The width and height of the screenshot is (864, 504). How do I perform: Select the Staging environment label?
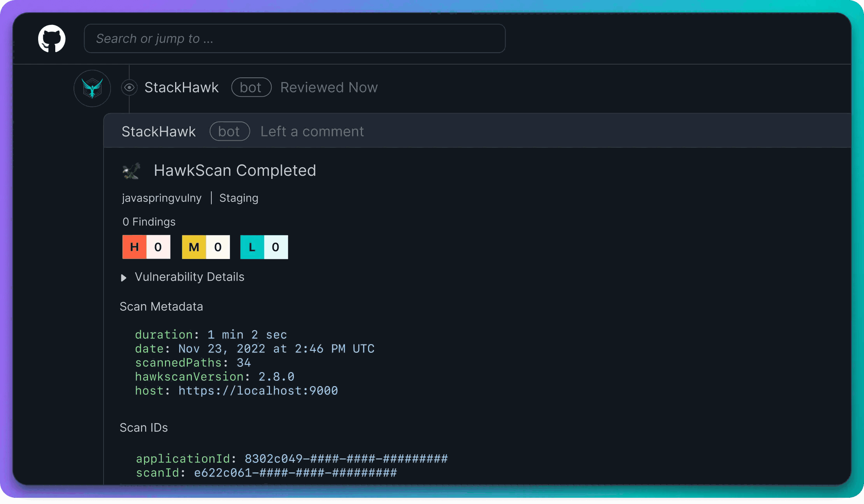239,198
